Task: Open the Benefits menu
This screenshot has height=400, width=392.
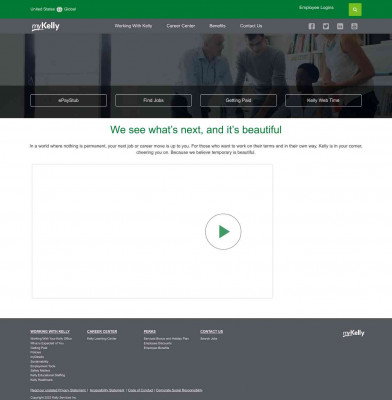Action: (x=217, y=26)
